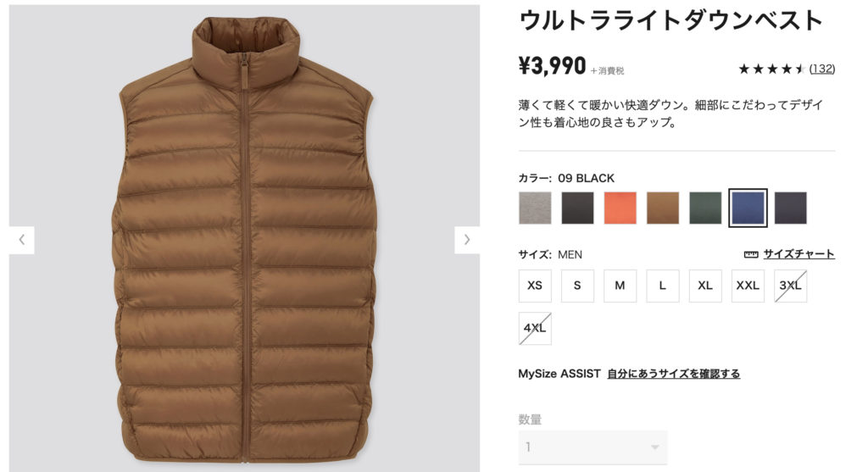Screen dimensions: 868x472
Task: Open the 132 reviews link
Action: tap(822, 69)
